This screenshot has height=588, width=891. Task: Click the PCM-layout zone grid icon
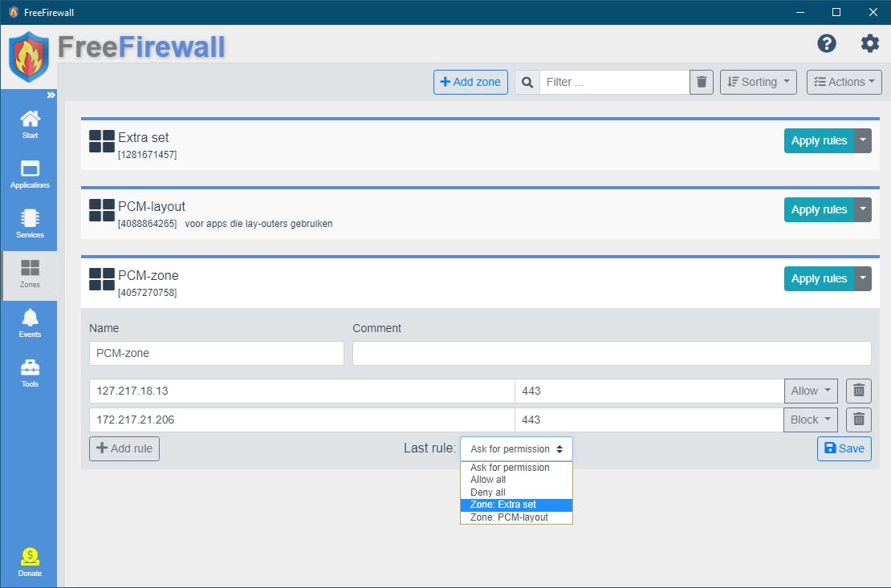tap(102, 210)
